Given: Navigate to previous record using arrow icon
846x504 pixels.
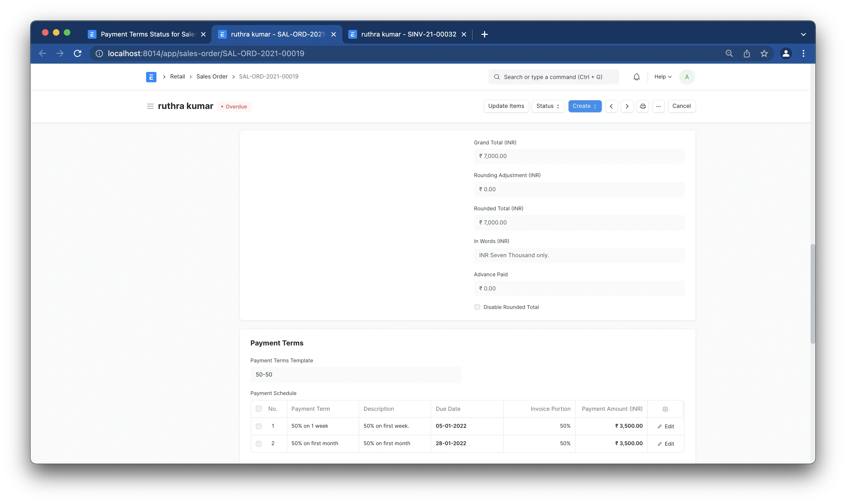Looking at the screenshot, I should pos(611,106).
